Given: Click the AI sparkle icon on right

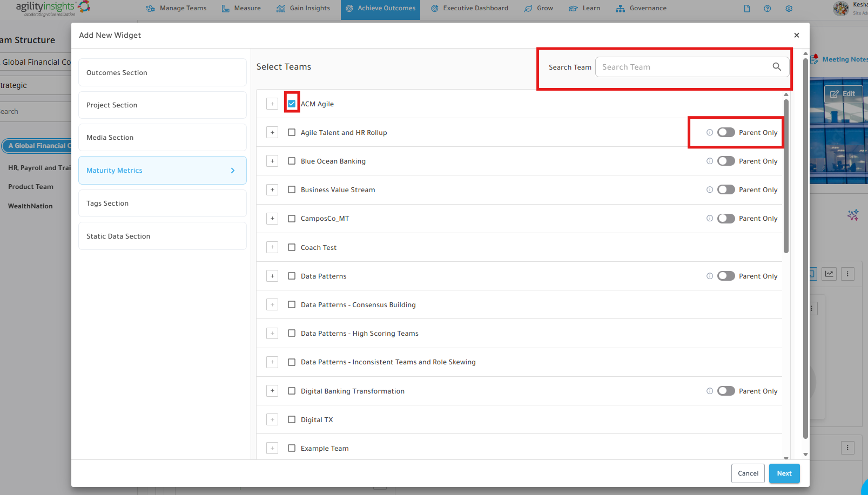Looking at the screenshot, I should [853, 215].
